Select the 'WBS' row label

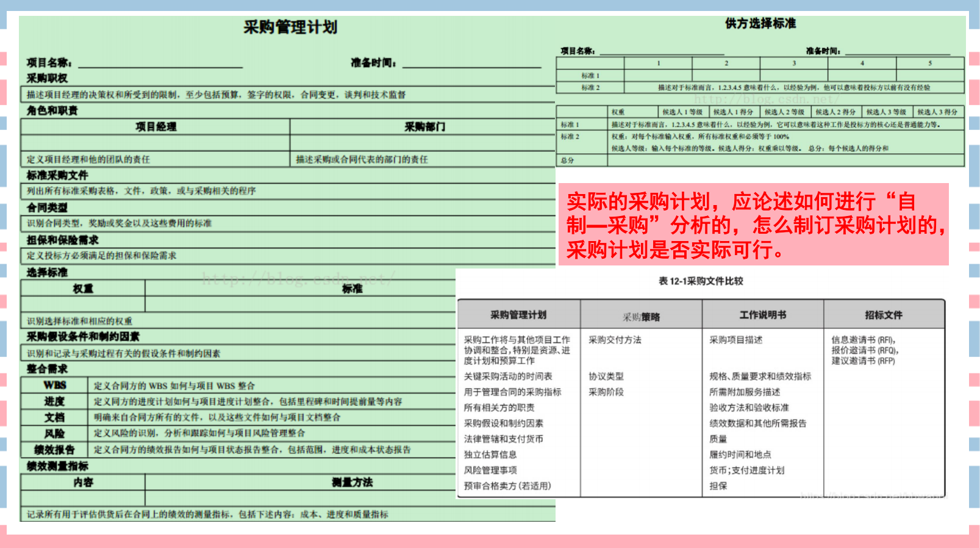pyautogui.click(x=55, y=385)
